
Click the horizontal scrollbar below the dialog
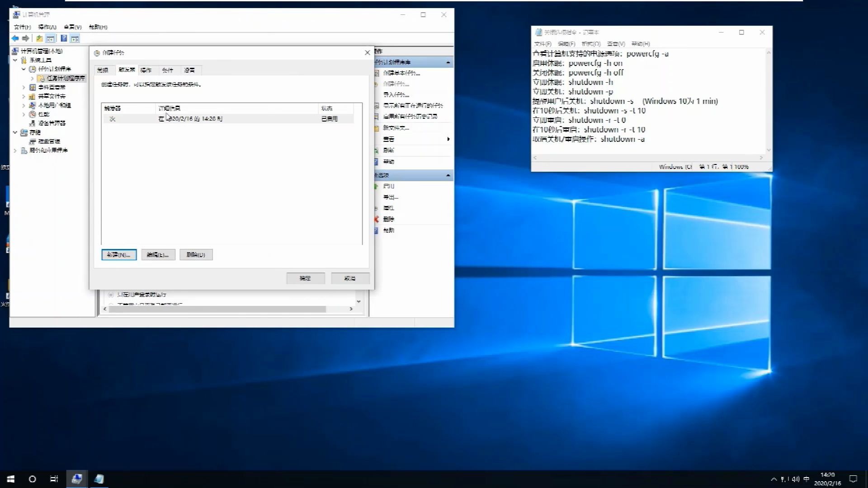[217, 309]
